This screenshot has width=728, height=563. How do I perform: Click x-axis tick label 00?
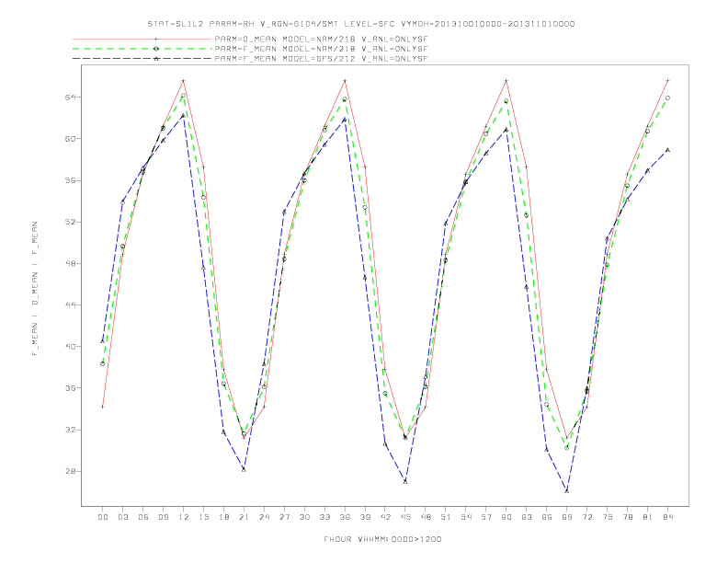pyautogui.click(x=103, y=517)
